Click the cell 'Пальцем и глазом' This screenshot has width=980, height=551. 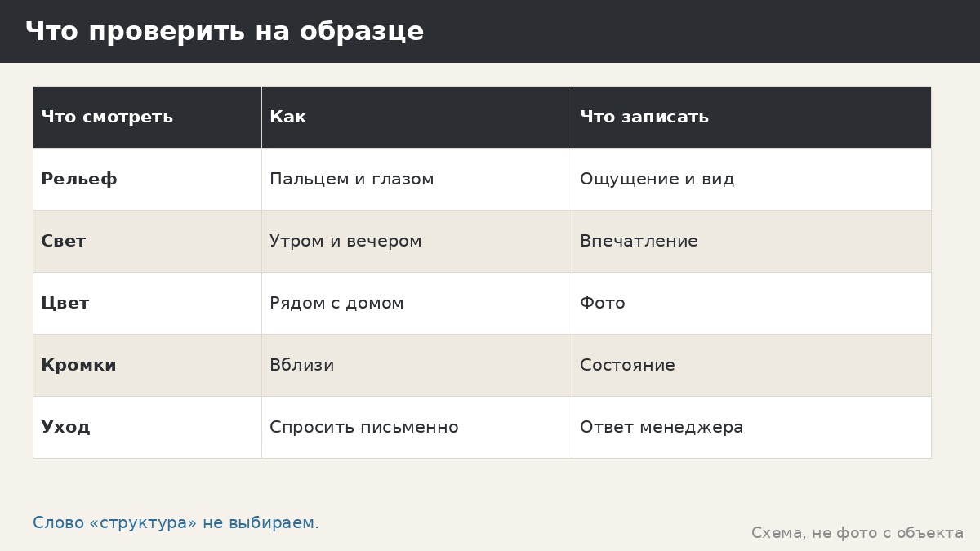click(416, 179)
